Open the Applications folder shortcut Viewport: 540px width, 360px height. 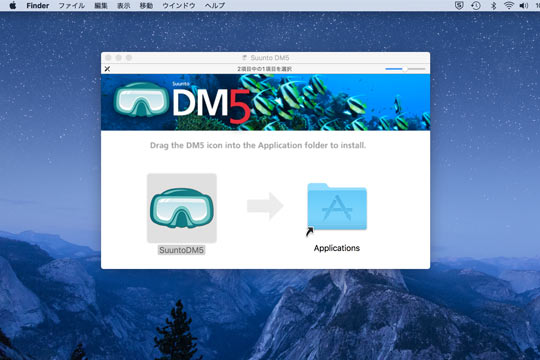pyautogui.click(x=337, y=209)
